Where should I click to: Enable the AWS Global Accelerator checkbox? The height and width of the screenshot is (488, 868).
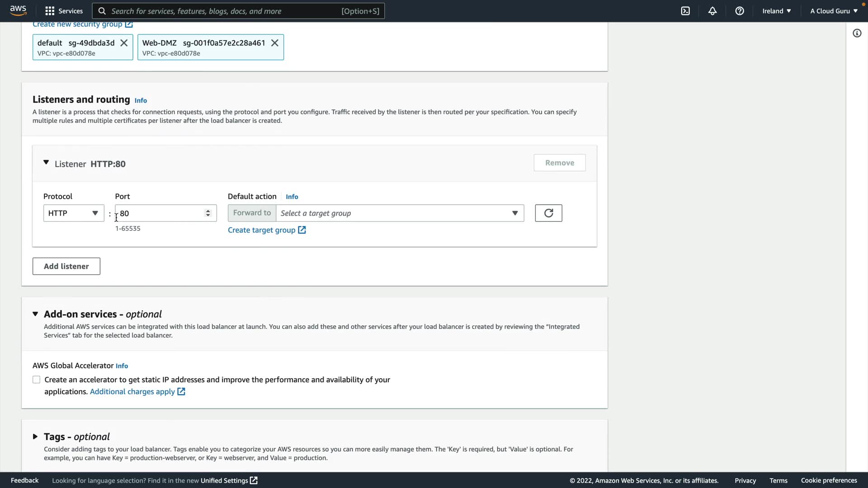tap(37, 380)
